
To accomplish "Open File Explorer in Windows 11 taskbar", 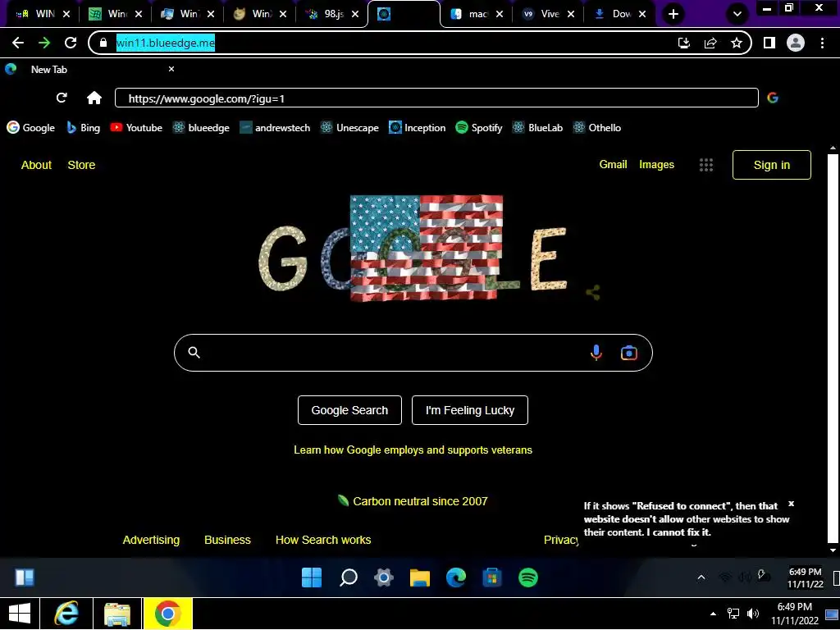I will 420,577.
